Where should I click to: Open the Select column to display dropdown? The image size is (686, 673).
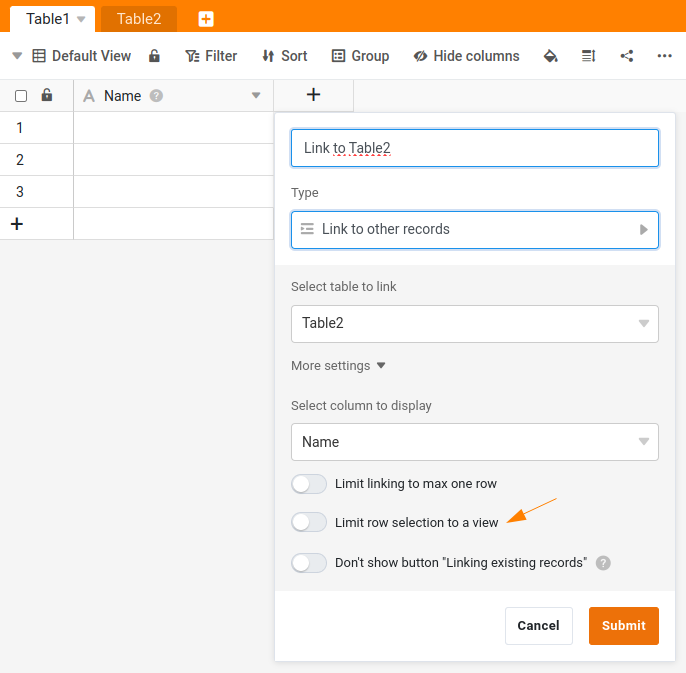pyautogui.click(x=474, y=442)
